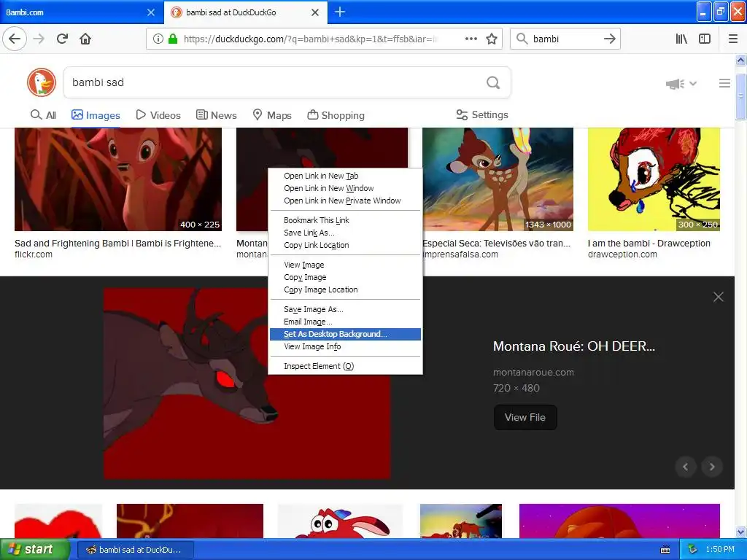Open the DuckDuckGo side menu
The height and width of the screenshot is (560, 747).
click(724, 83)
